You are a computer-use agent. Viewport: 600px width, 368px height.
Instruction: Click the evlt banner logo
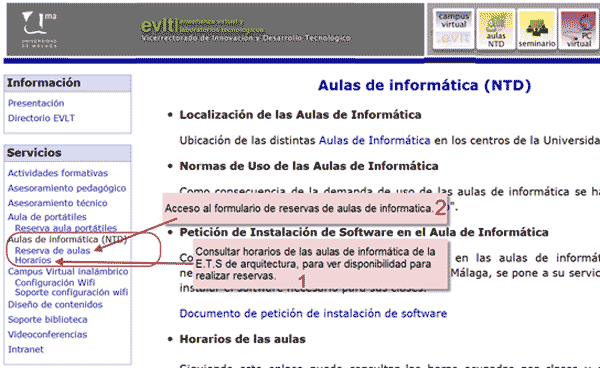[x=245, y=30]
